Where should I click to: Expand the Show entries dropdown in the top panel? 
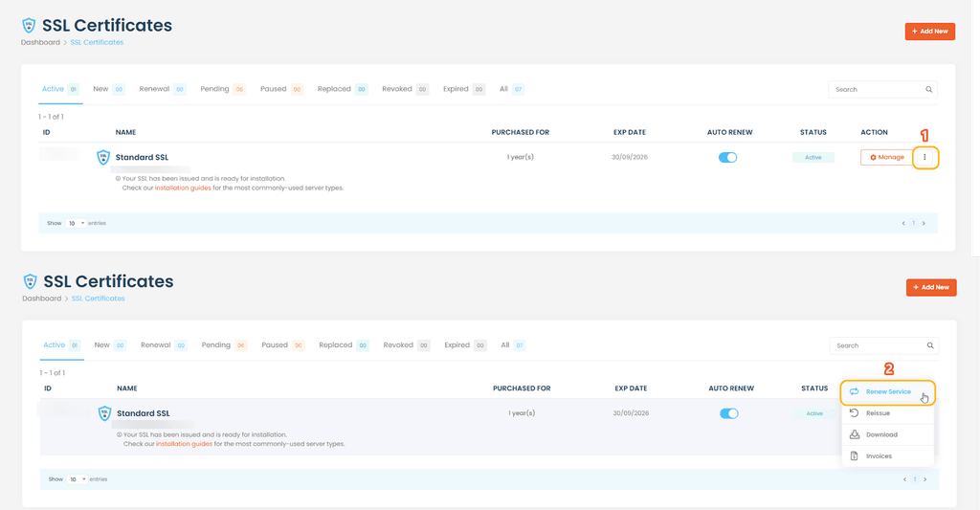76,223
